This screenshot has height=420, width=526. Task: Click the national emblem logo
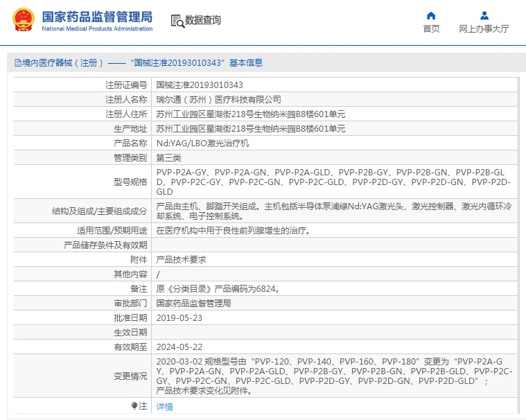pyautogui.click(x=23, y=20)
